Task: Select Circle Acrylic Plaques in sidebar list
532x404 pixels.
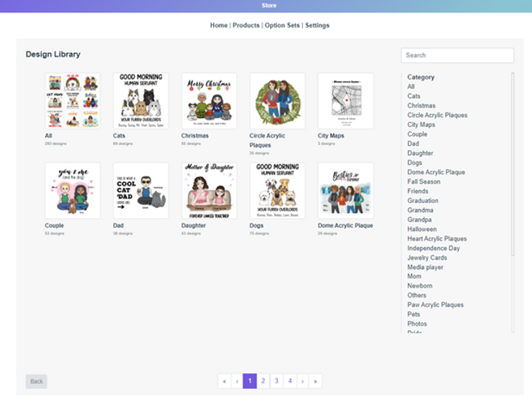Action: pos(437,115)
